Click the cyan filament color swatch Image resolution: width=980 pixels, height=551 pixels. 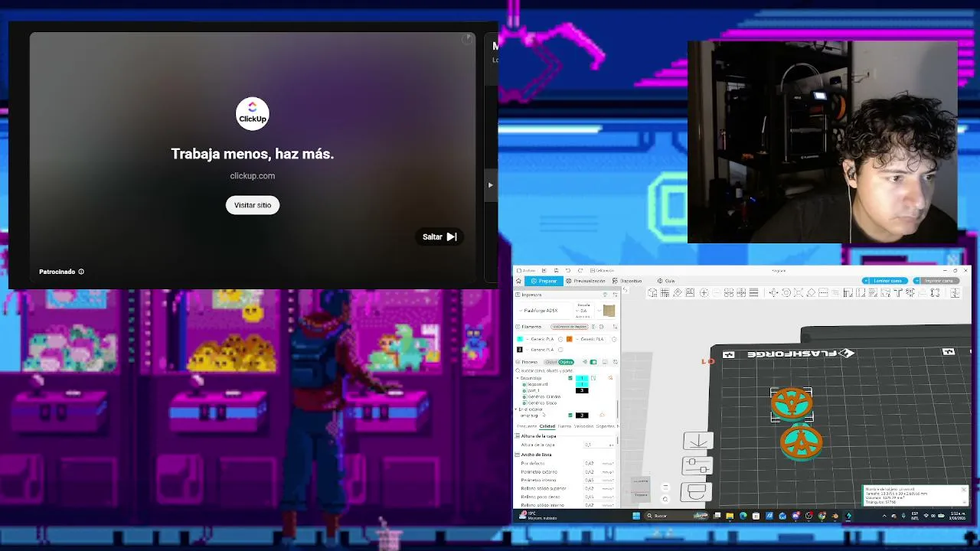pos(520,339)
